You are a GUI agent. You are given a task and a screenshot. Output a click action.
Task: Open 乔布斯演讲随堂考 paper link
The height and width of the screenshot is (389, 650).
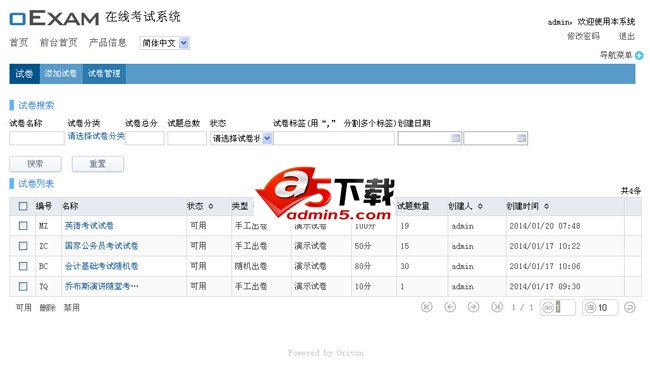point(102,286)
